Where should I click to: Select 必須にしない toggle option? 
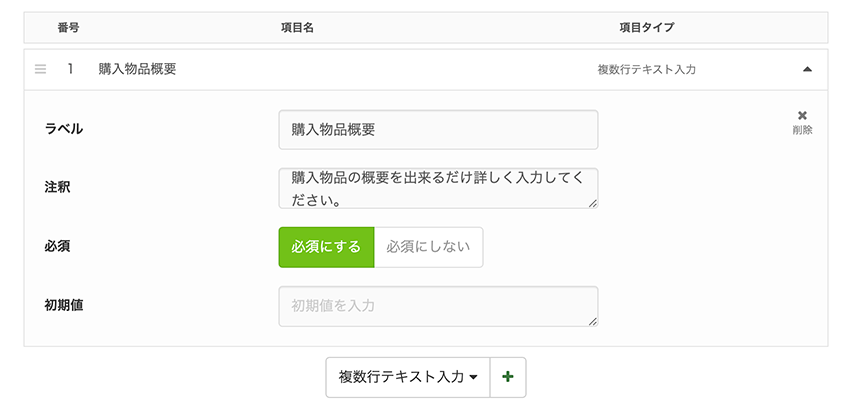(x=428, y=247)
